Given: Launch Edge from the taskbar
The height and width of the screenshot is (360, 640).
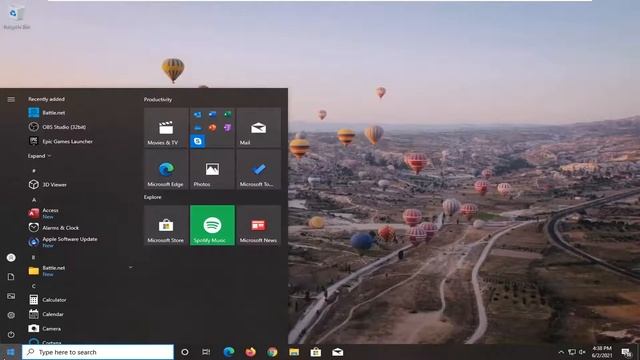Looking at the screenshot, I should [x=229, y=352].
